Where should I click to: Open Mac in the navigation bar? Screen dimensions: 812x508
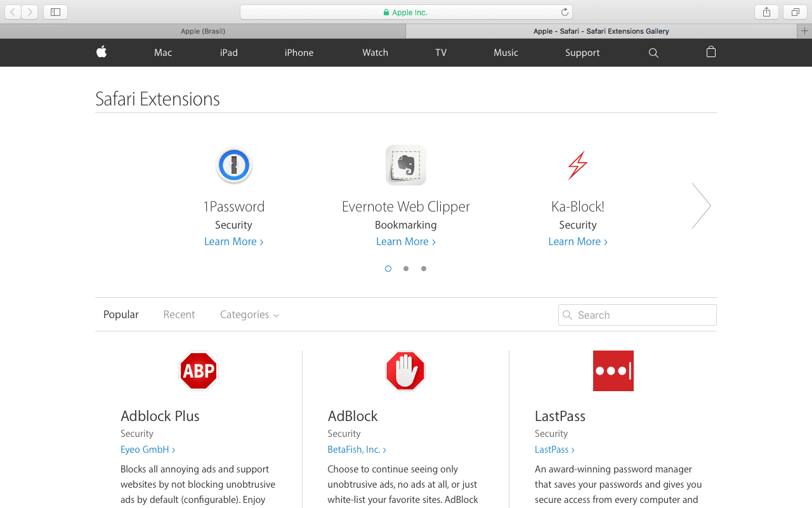pyautogui.click(x=163, y=53)
